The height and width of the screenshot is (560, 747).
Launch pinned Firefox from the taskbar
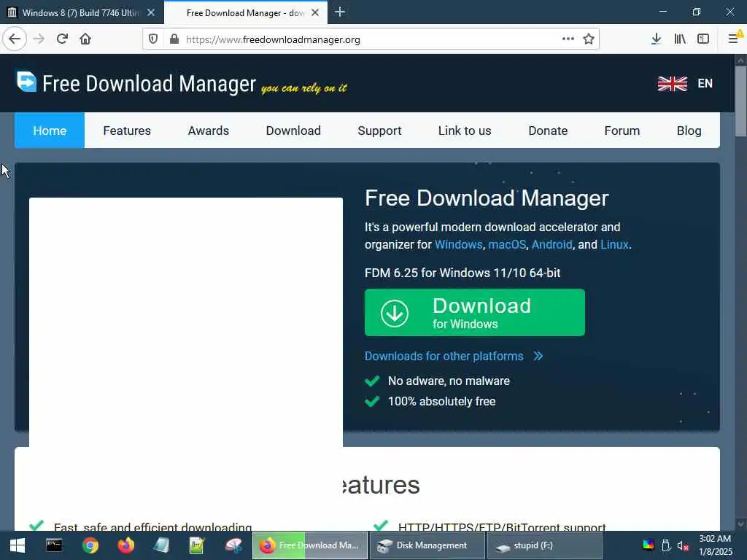[x=125, y=545]
